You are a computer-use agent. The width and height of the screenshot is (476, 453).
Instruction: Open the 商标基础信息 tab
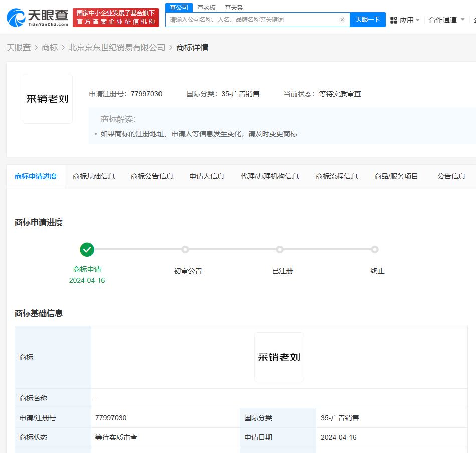[93, 176]
